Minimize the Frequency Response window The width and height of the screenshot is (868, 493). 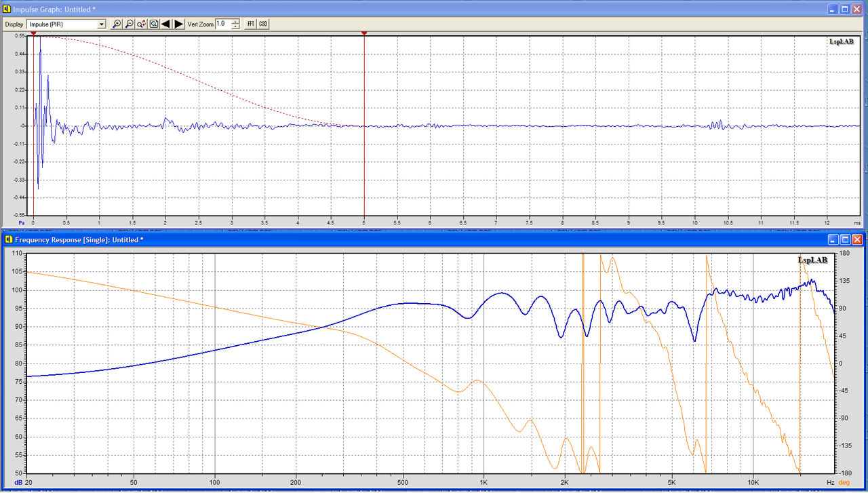pyautogui.click(x=833, y=239)
